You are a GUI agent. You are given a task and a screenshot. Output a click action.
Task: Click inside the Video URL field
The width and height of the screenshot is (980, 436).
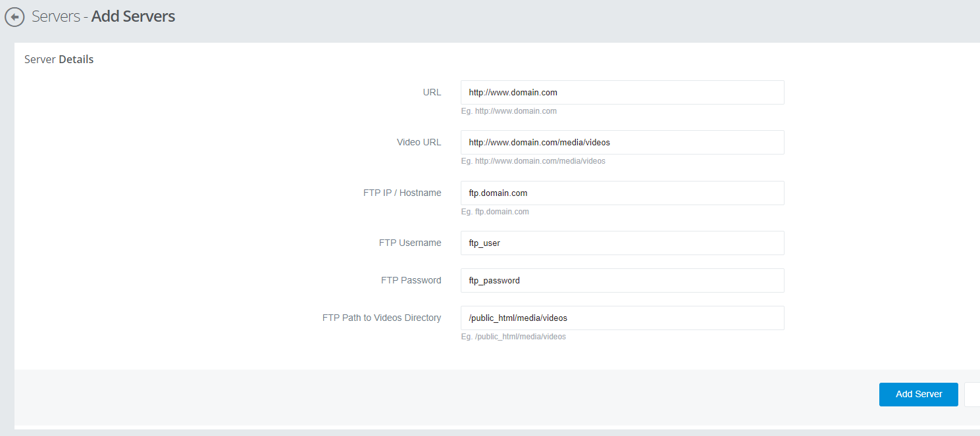622,142
